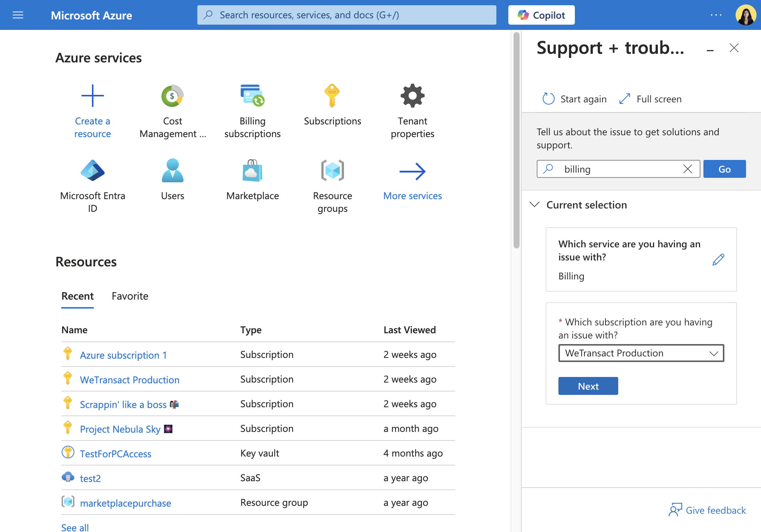The height and width of the screenshot is (532, 761).
Task: Open the top bar ellipsis menu
Action: pos(716,15)
